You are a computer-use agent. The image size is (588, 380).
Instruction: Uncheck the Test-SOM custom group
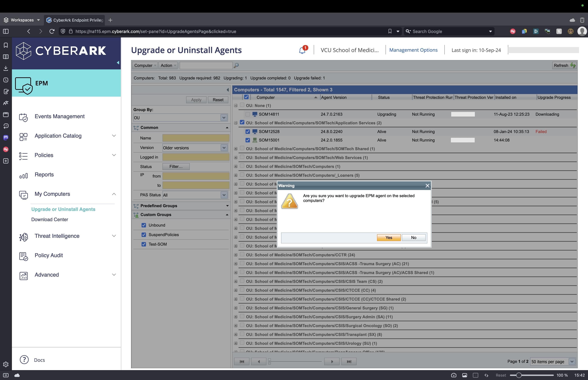coord(144,244)
